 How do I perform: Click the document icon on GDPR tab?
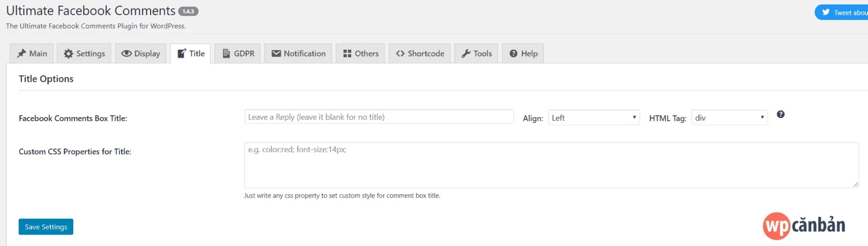coord(226,54)
